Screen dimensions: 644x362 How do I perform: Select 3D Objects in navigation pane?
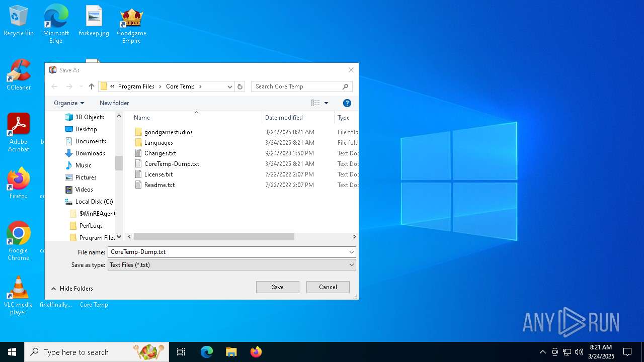pyautogui.click(x=85, y=117)
